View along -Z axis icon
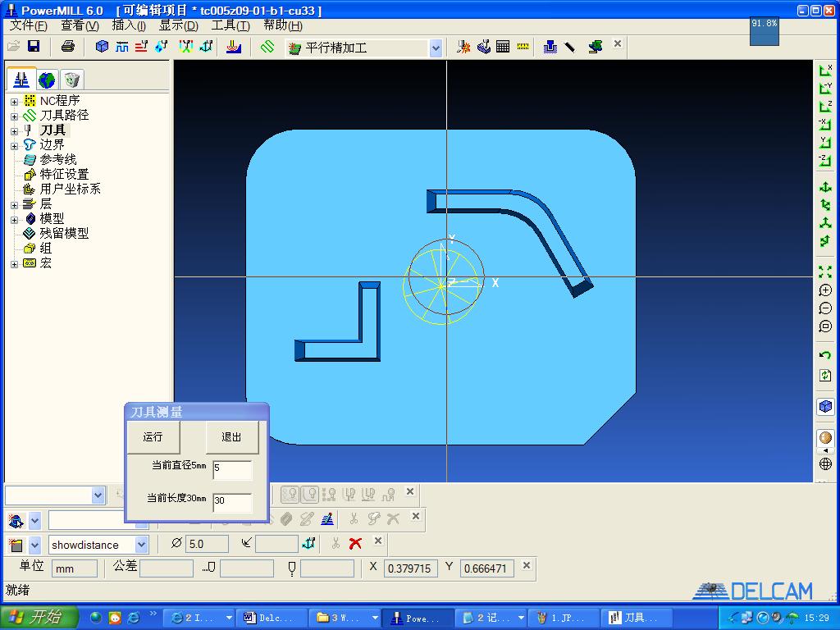Image resolution: width=840 pixels, height=630 pixels. pos(825,160)
